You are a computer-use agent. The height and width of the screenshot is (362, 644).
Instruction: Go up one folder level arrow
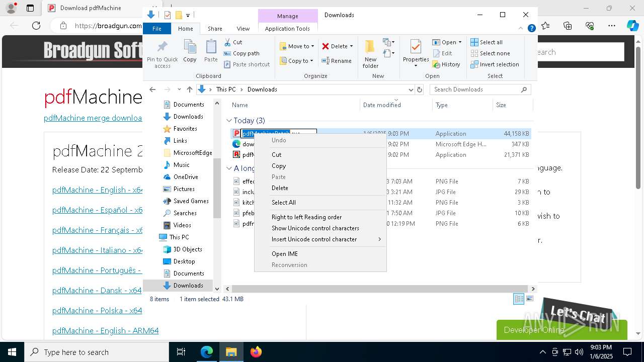point(189,89)
